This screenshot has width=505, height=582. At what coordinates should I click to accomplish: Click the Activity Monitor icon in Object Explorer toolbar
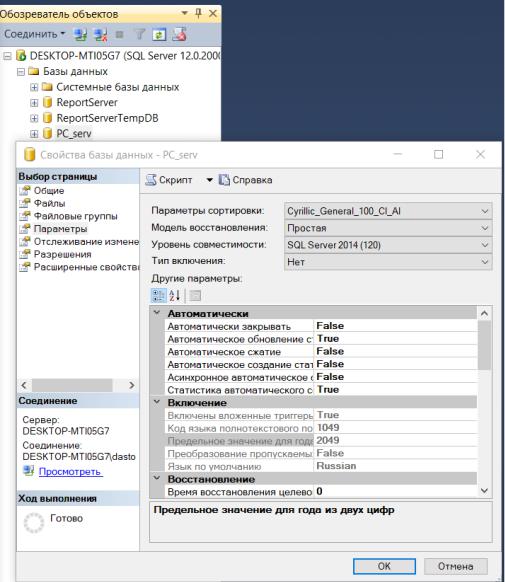tap(179, 35)
